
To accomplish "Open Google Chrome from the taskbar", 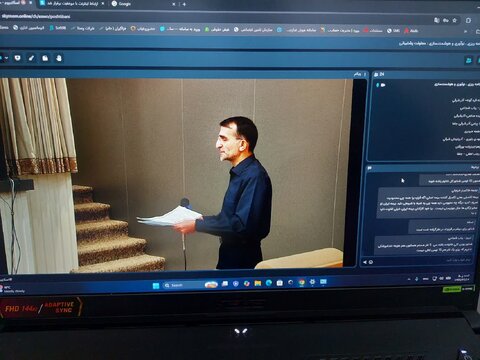I will point(302,282).
